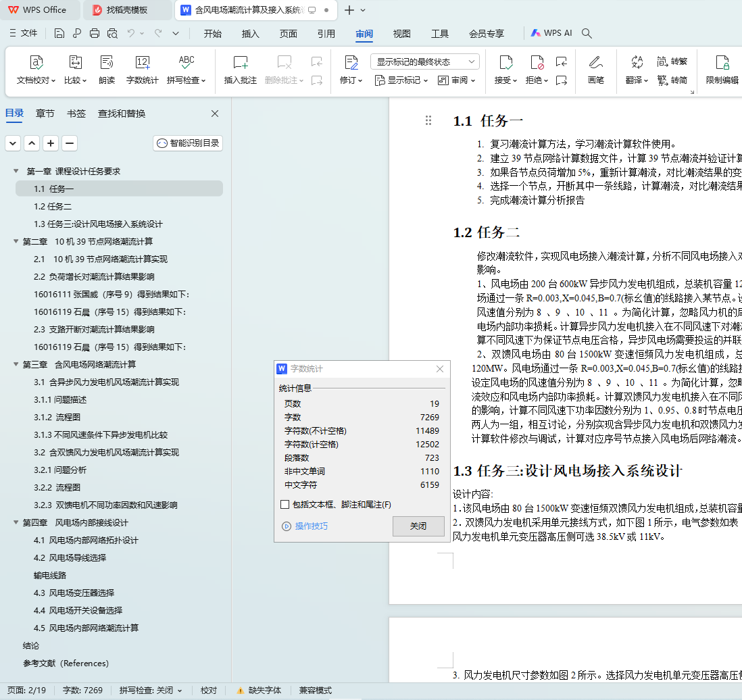Click the Print icon in quick access toolbar
Viewport: 742px width, 700px height.
pyautogui.click(x=95, y=33)
